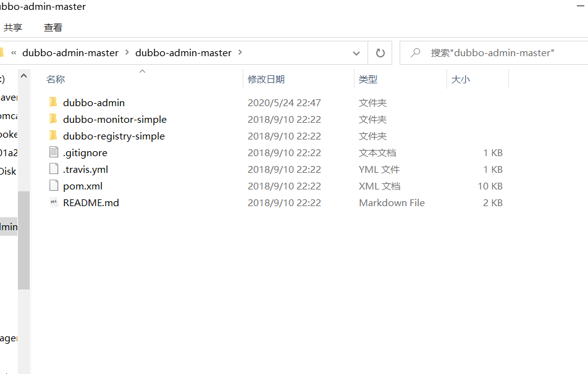Select the .travis.yml file icon

54,169
